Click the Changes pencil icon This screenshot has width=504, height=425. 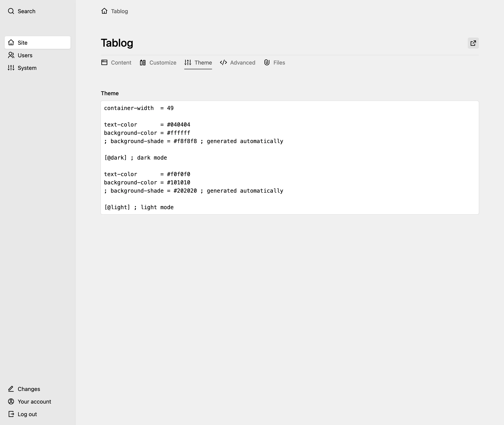pos(11,389)
